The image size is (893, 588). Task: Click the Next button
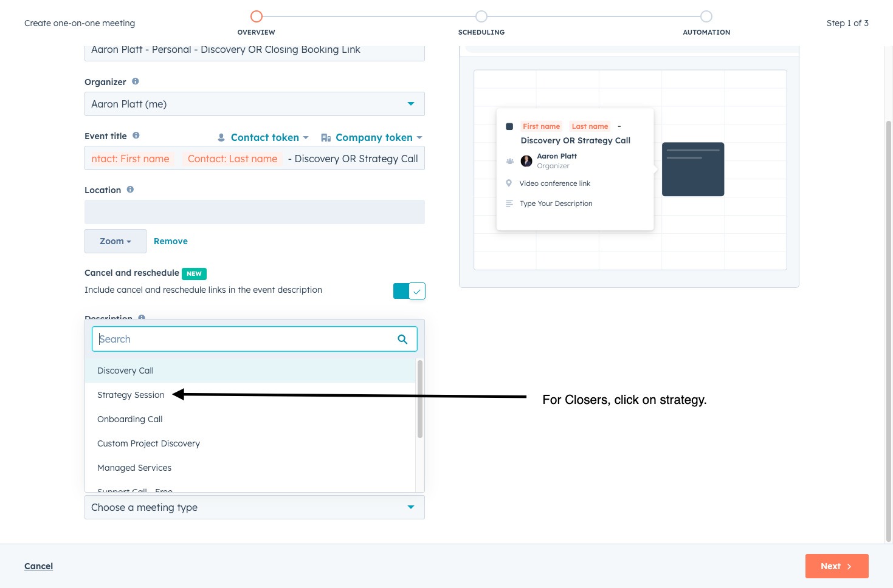837,566
